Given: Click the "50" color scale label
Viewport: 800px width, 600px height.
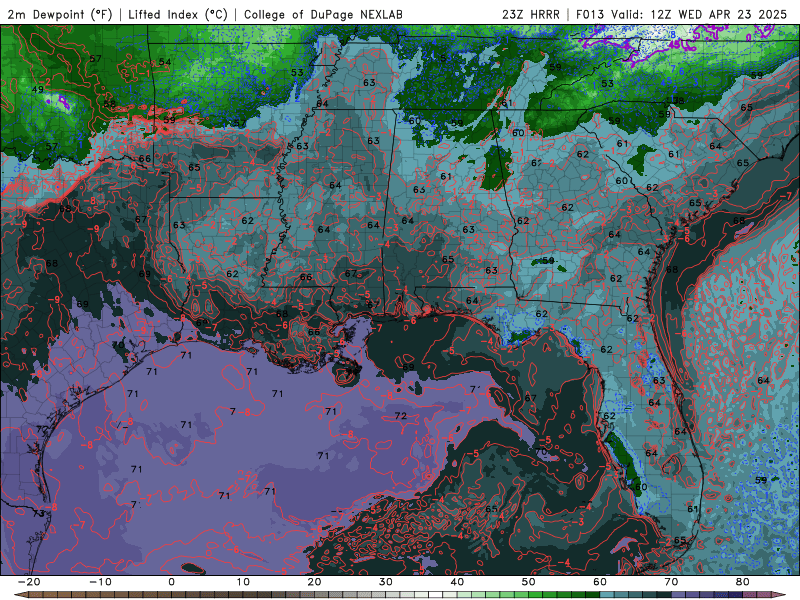Looking at the screenshot, I should (x=529, y=582).
